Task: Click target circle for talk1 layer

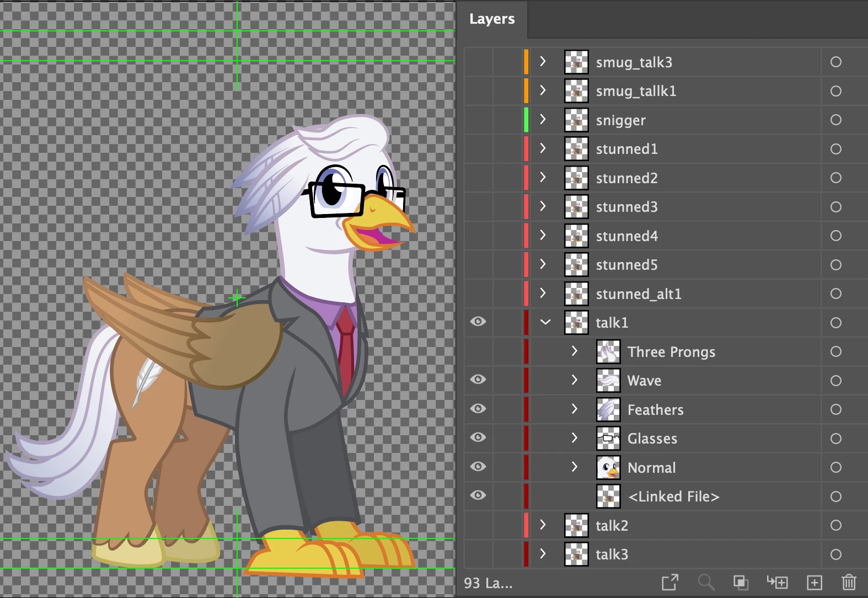Action: pyautogui.click(x=836, y=323)
